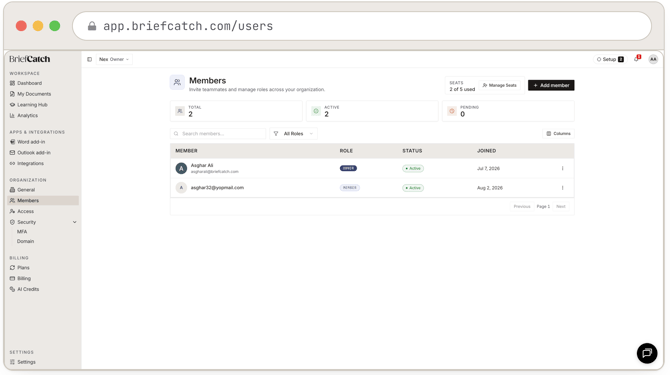This screenshot has width=670, height=375.
Task: Click the Asghar Ali member name
Action: (x=202, y=165)
